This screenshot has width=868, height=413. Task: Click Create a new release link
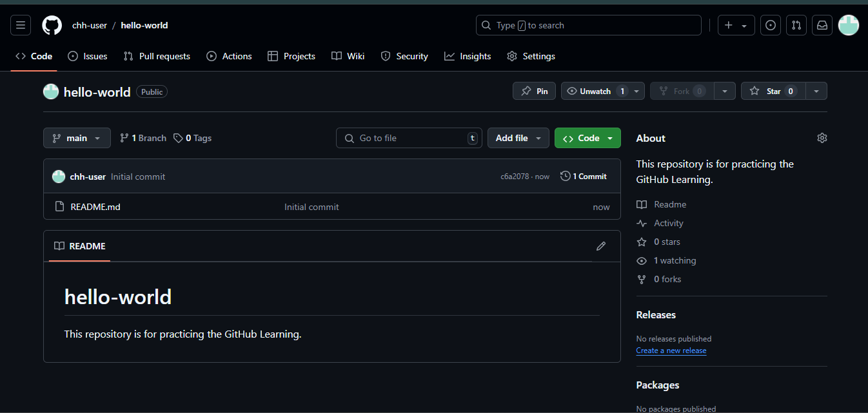coord(671,351)
